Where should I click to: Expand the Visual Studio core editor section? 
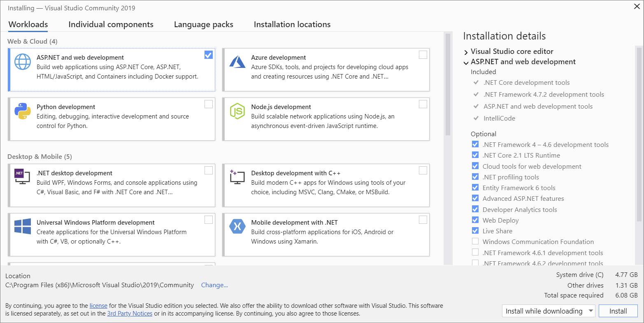coord(466,51)
